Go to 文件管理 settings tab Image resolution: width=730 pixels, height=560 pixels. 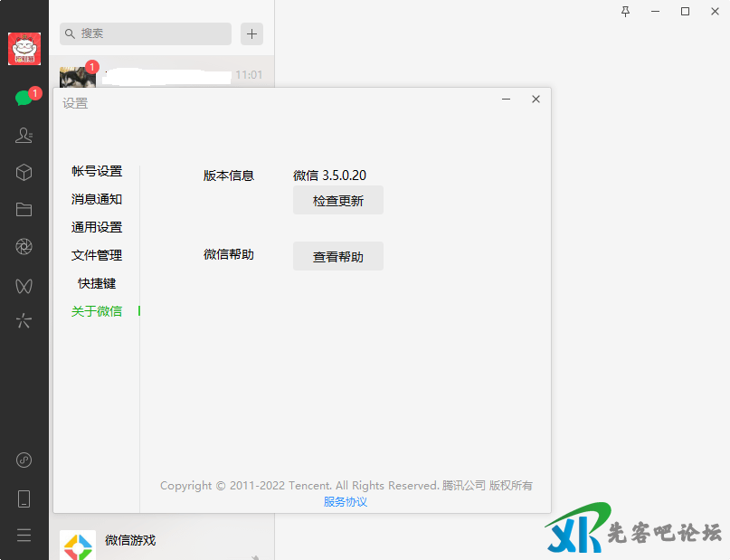click(97, 256)
